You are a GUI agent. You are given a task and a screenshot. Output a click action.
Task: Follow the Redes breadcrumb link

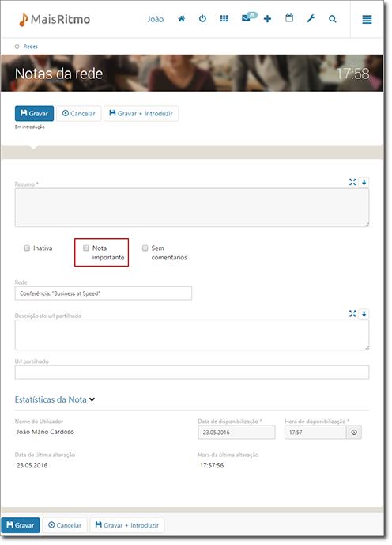pos(31,47)
